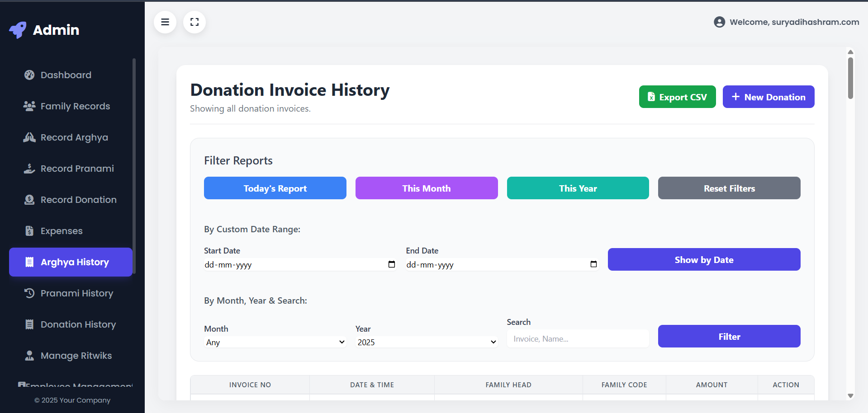This screenshot has height=413, width=868.
Task: Open Family Records in sidebar
Action: pyautogui.click(x=75, y=106)
